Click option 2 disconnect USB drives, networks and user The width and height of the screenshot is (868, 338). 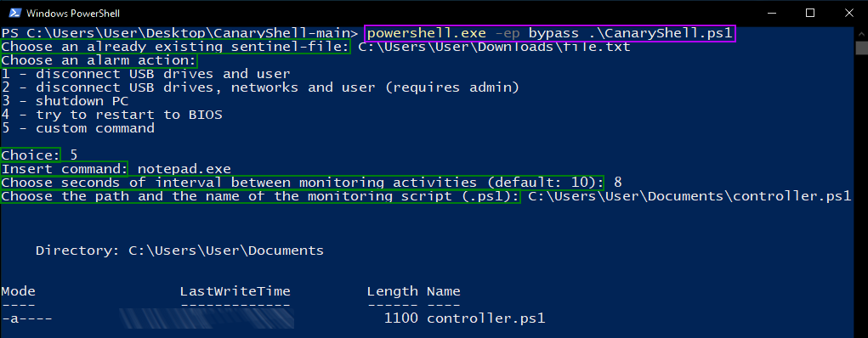260,87
